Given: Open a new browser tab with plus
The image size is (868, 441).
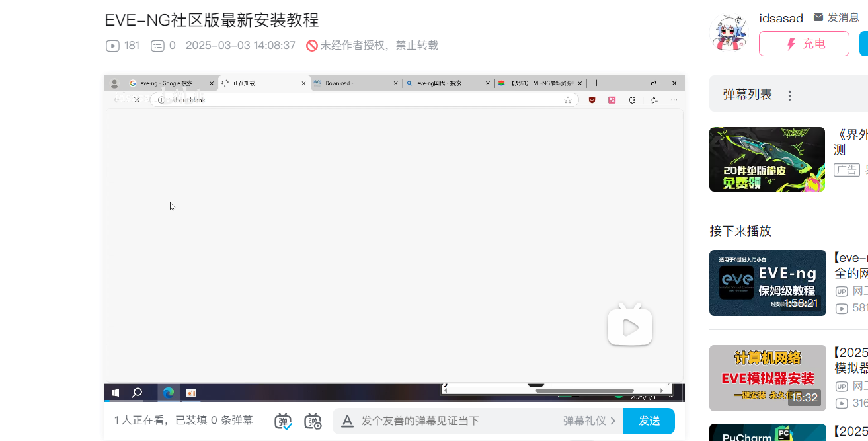Looking at the screenshot, I should (x=596, y=83).
